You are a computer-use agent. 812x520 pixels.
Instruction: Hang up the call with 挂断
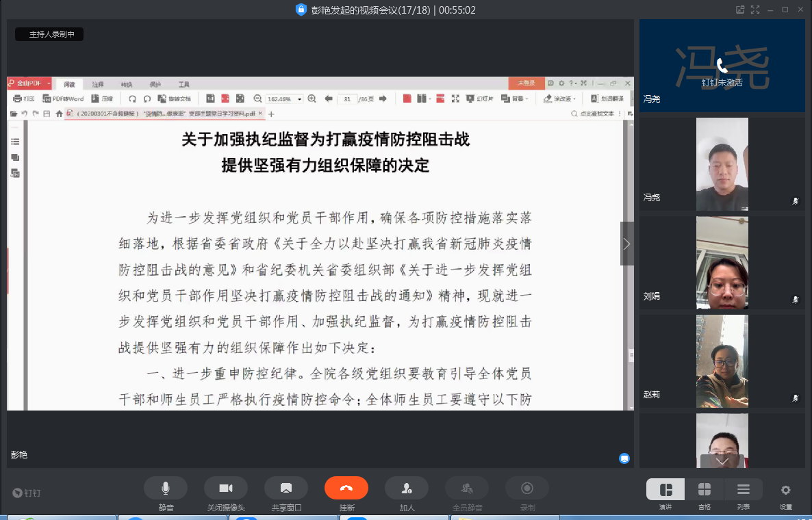pyautogui.click(x=346, y=487)
